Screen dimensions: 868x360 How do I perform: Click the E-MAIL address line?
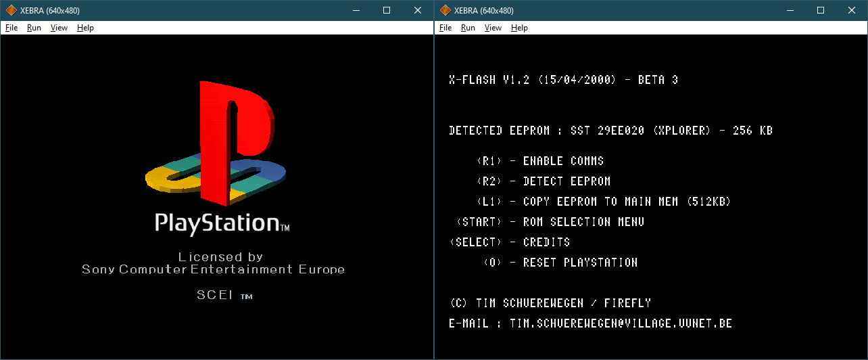click(590, 323)
